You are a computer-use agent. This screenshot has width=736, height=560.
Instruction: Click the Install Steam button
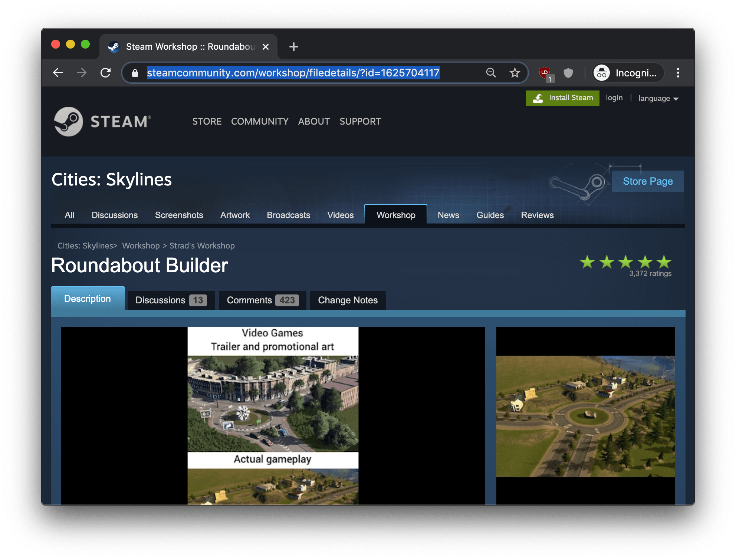point(562,98)
